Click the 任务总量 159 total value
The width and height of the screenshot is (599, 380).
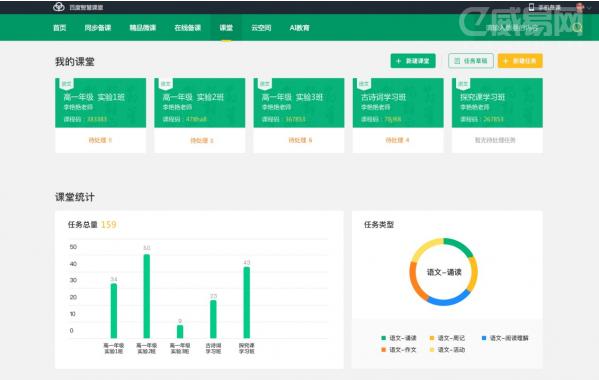point(108,225)
